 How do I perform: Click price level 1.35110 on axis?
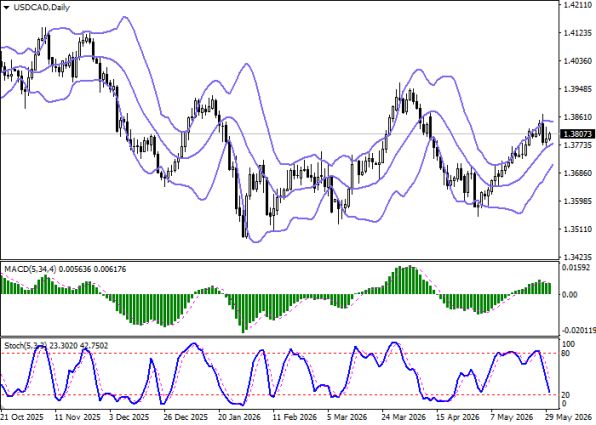[577, 229]
